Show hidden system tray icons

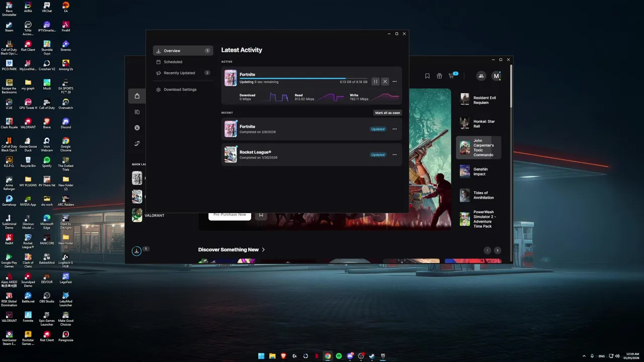click(584, 356)
